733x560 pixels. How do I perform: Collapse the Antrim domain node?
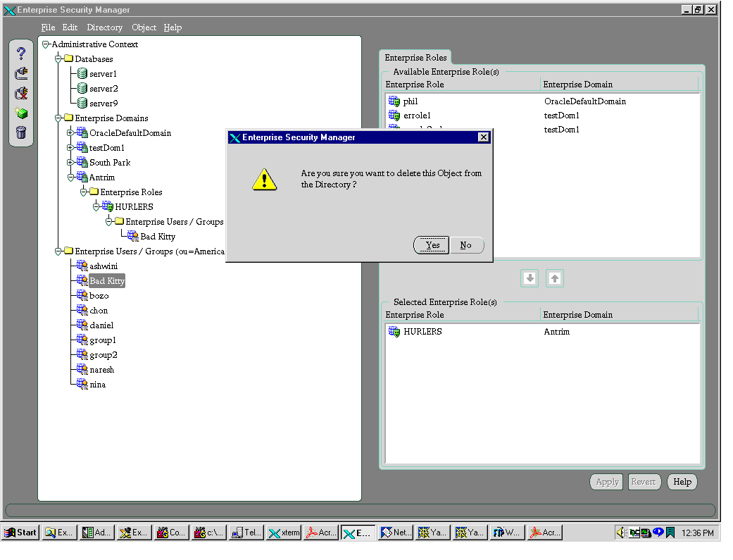[x=70, y=178]
